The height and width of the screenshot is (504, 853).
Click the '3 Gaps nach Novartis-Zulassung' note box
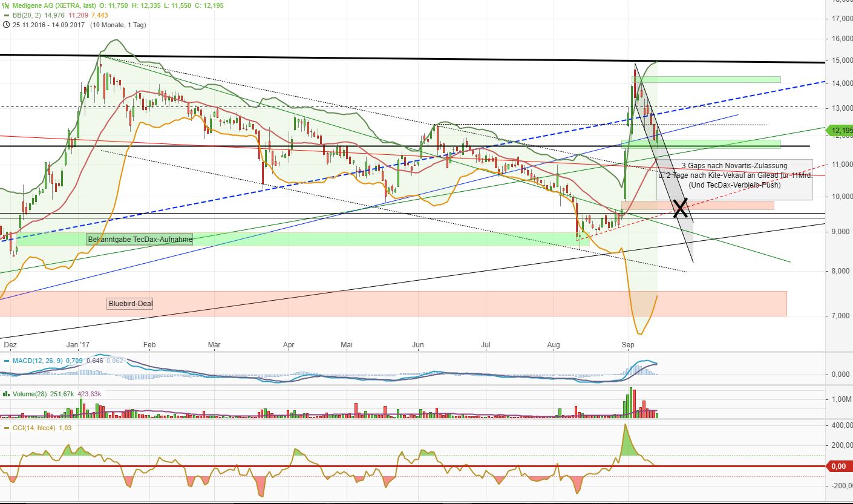pyautogui.click(x=734, y=165)
